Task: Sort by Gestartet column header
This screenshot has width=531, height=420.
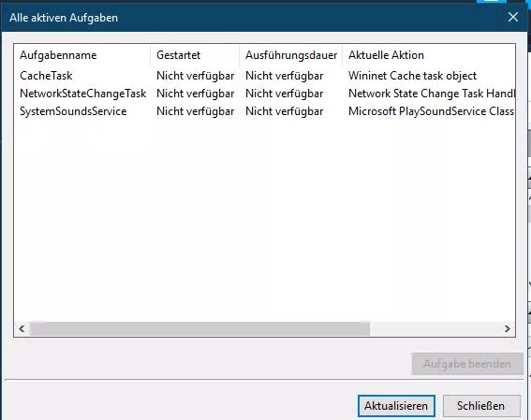Action: (x=179, y=55)
